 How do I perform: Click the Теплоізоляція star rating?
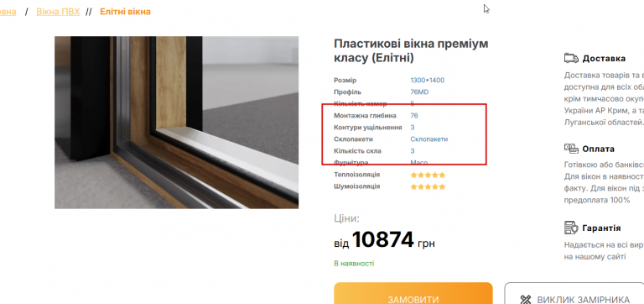click(x=428, y=175)
